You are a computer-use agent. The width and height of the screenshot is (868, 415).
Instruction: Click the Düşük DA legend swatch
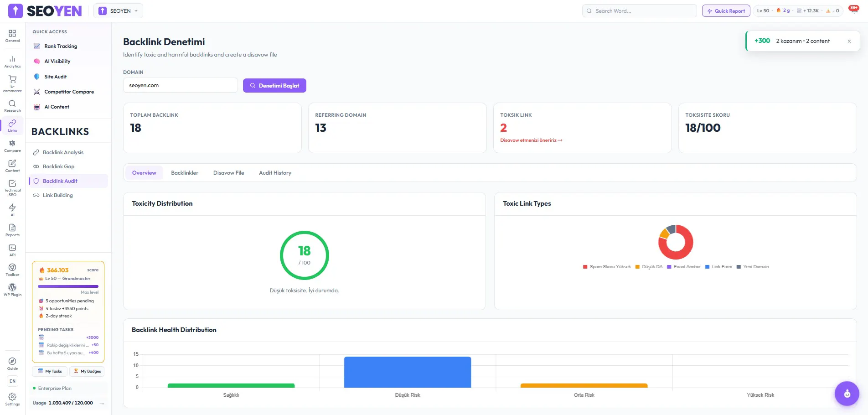tap(637, 267)
